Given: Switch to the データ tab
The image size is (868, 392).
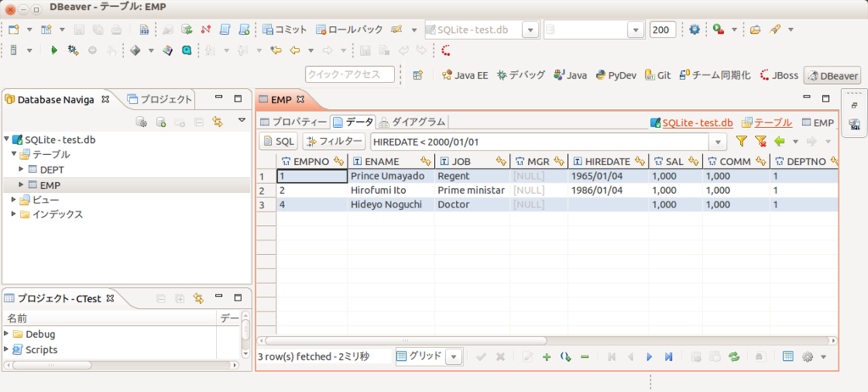Looking at the screenshot, I should pos(353,122).
